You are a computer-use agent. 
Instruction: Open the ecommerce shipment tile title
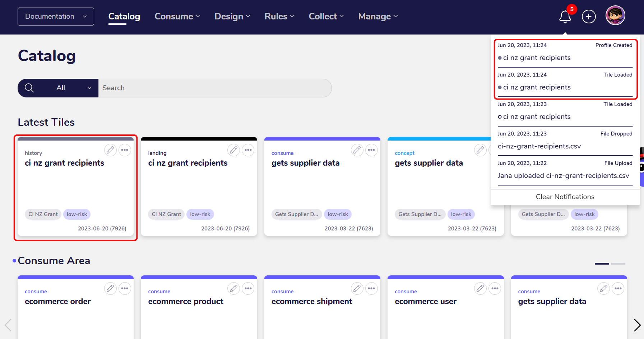click(x=312, y=302)
